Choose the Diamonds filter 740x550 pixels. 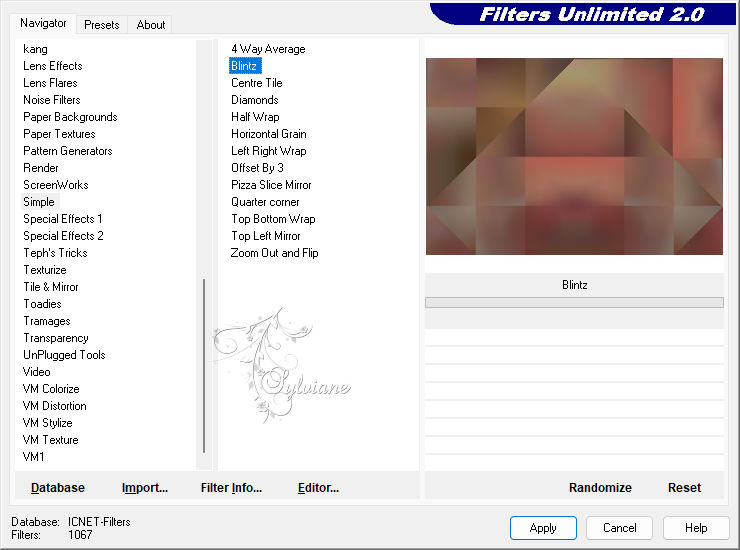(x=254, y=100)
